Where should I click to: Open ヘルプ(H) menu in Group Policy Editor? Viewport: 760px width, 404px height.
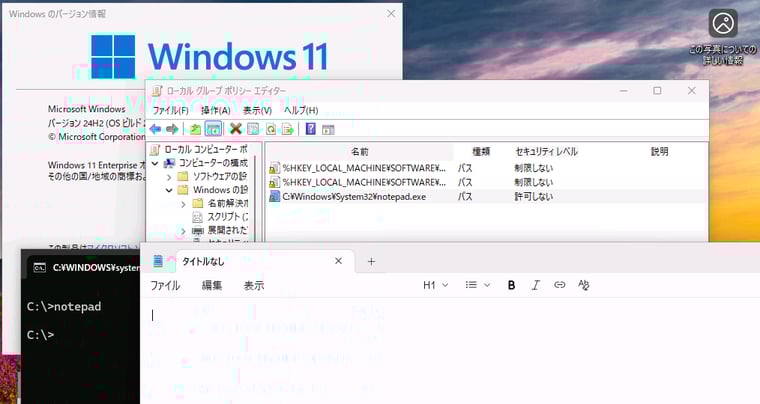pyautogui.click(x=301, y=110)
